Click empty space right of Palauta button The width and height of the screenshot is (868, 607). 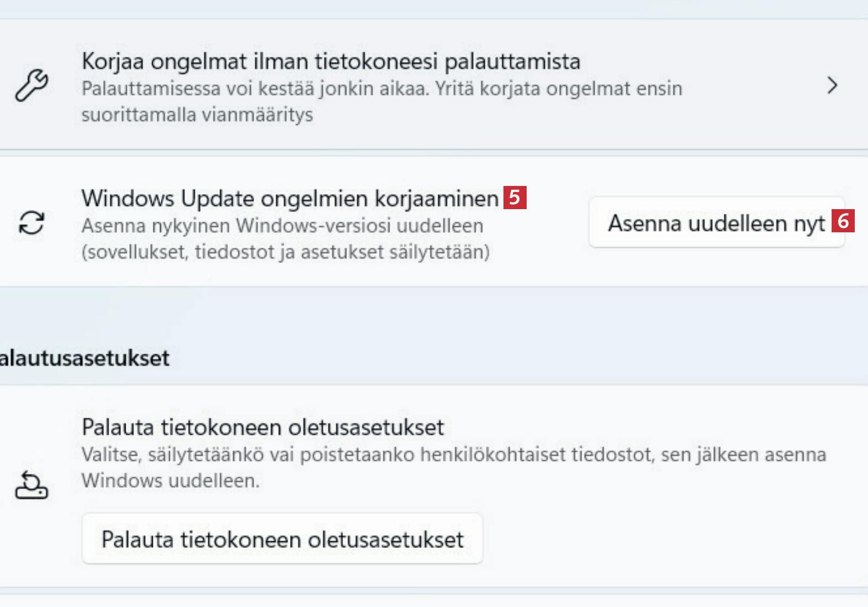click(662, 539)
